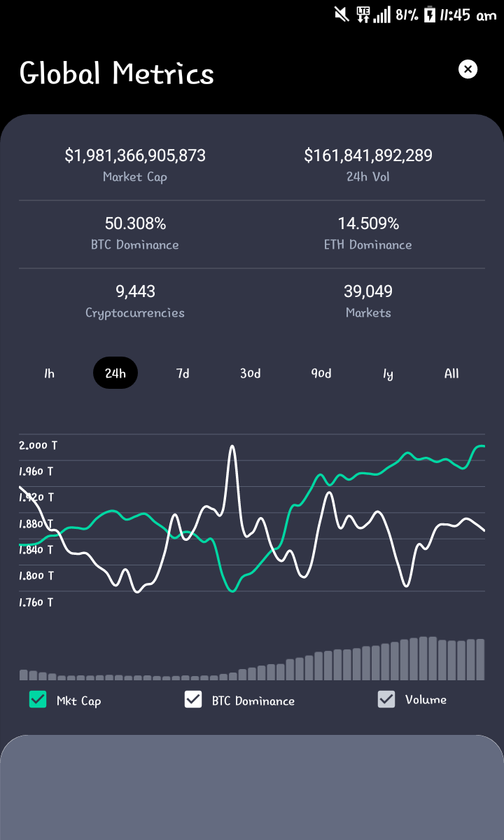504x840 pixels.
Task: Tap the battery charging icon
Action: click(430, 15)
